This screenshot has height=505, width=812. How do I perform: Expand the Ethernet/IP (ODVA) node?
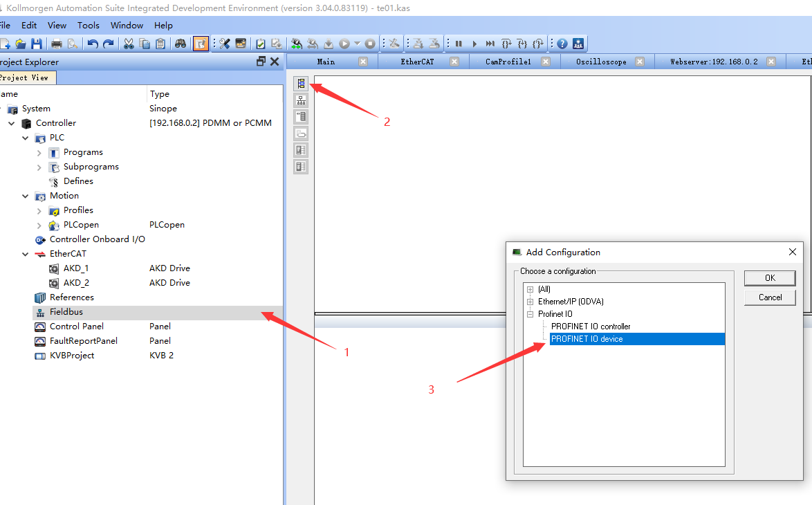pyautogui.click(x=530, y=302)
